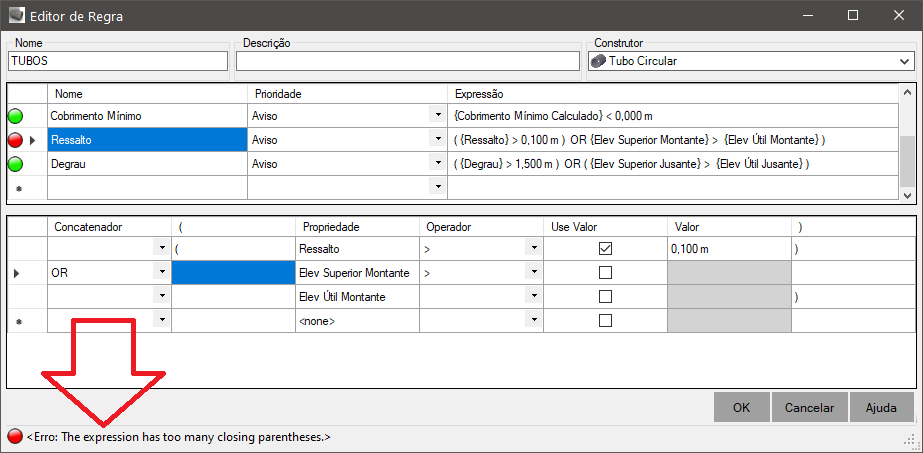
Task: Click closing parenthesis cell in Elev Útil Montante row
Action: point(853,297)
